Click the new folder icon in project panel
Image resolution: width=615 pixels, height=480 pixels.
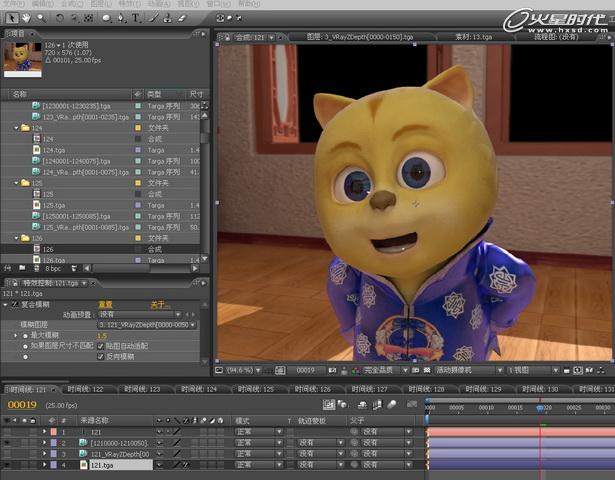pyautogui.click(x=22, y=268)
